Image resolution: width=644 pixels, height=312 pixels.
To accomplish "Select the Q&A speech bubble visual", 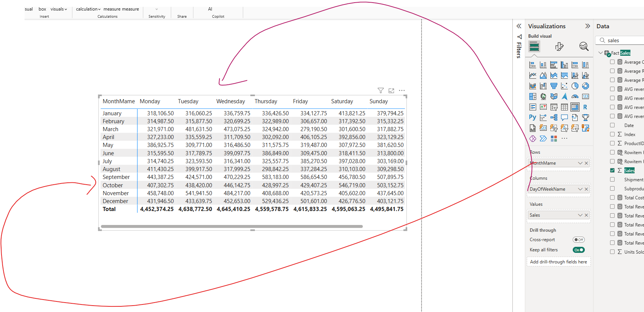I will click(564, 118).
